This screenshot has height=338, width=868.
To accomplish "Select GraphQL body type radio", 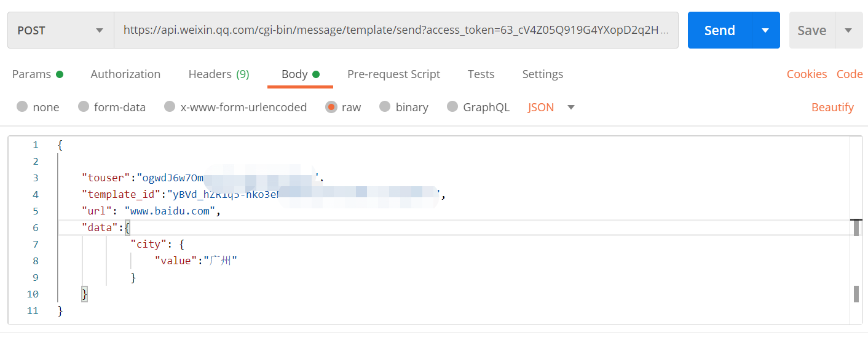I will (452, 107).
